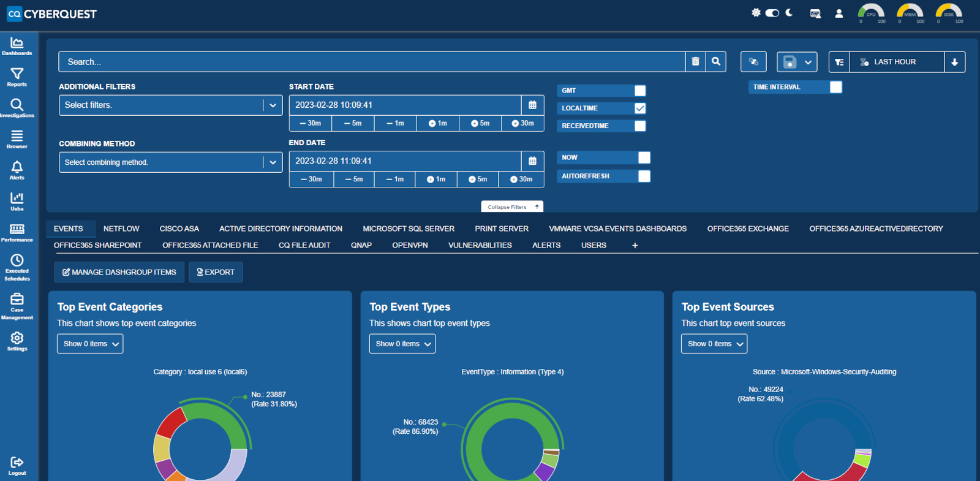Open the ACTIVE DIRECTORY INFORMATION tab

(281, 229)
